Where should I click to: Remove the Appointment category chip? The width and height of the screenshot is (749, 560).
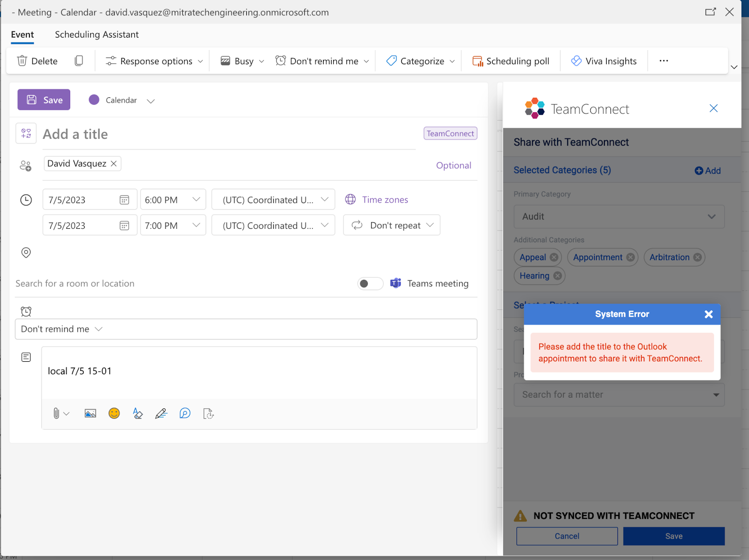coord(631,257)
